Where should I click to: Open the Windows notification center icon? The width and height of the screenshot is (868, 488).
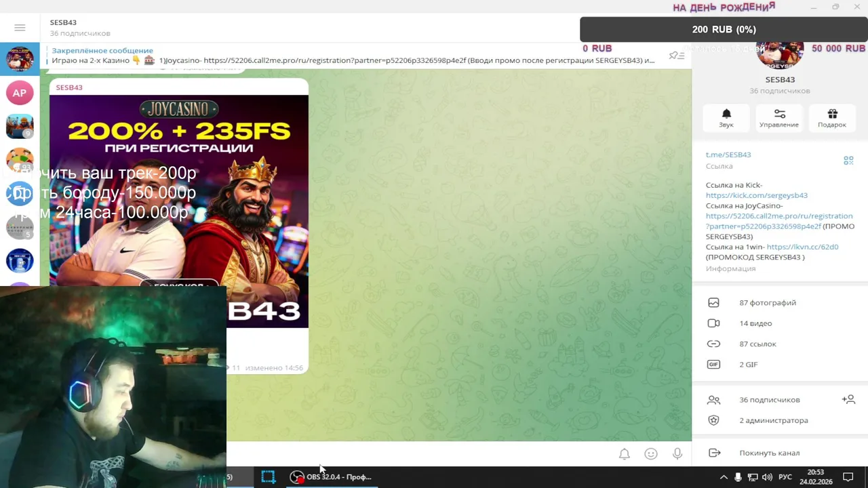(848, 477)
